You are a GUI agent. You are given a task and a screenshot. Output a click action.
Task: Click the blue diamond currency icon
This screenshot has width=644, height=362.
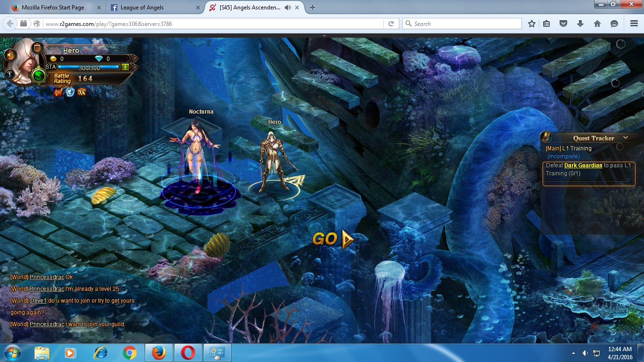coord(99,58)
